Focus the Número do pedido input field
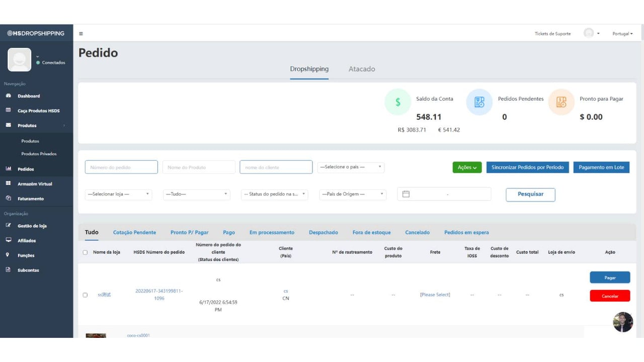Screen dimensions: 644x362 121,167
